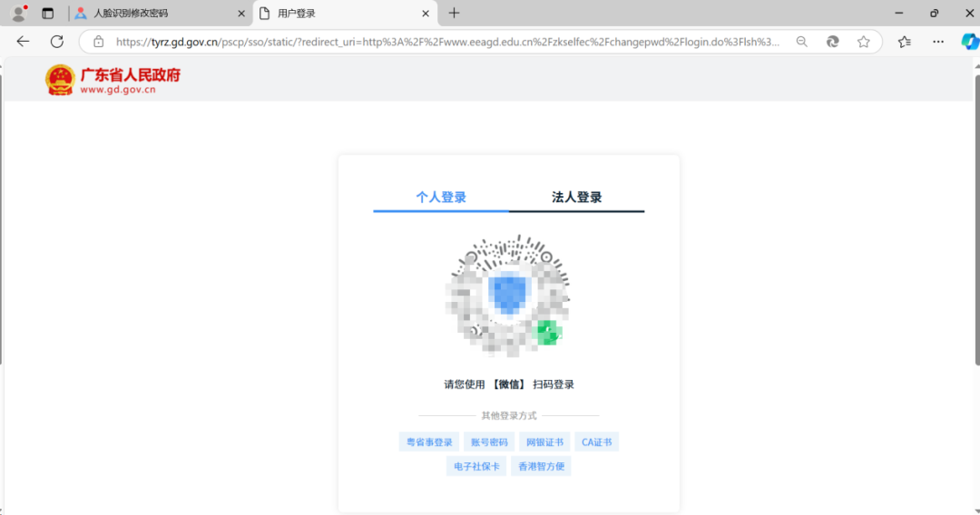Click the WeChat QR code image

pos(508,296)
